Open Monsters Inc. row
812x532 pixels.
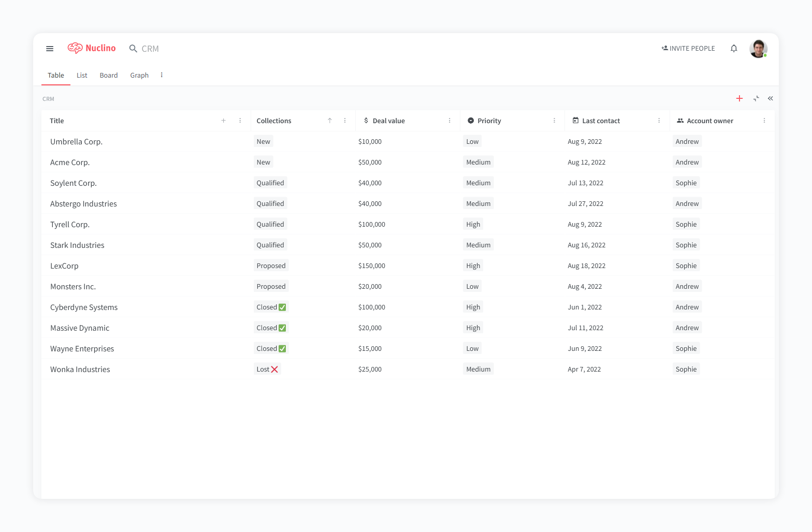tap(73, 287)
